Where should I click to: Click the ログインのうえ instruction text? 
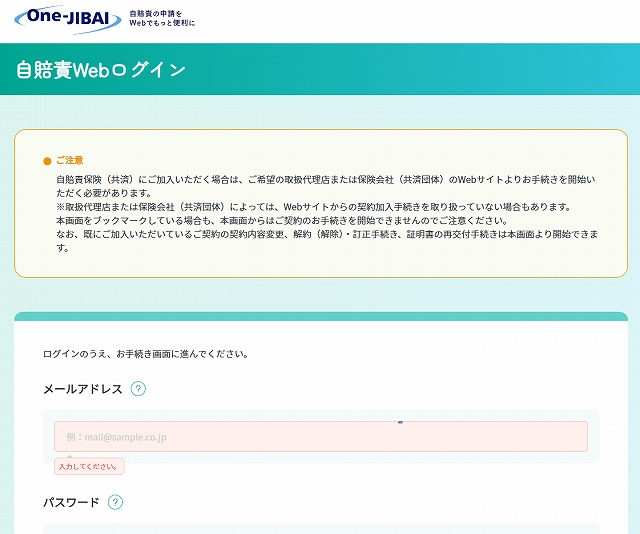[x=146, y=354]
